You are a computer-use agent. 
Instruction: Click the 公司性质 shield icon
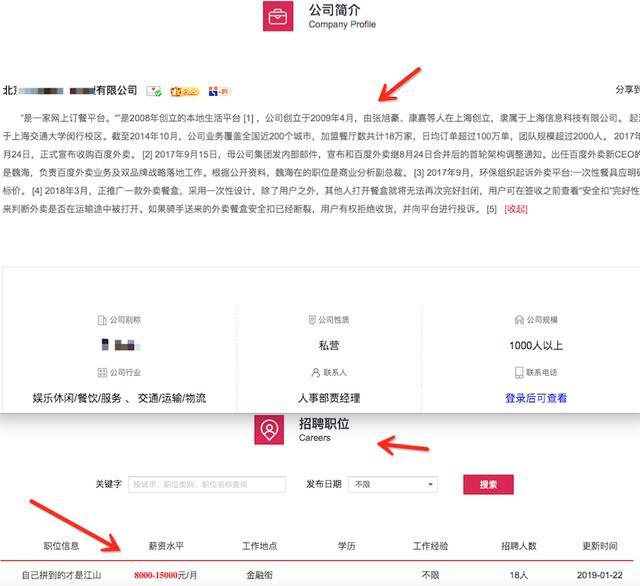click(312, 320)
